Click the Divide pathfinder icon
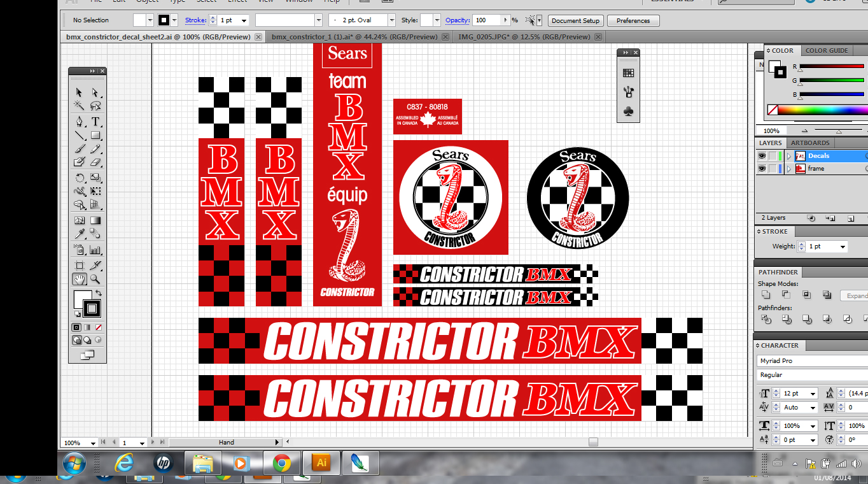 coord(766,319)
